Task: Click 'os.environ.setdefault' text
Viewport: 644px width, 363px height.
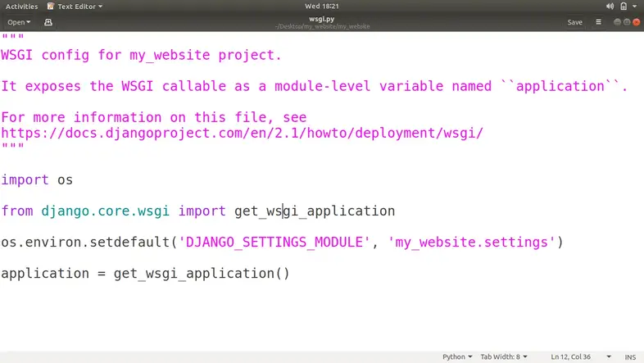Action: [x=85, y=243]
